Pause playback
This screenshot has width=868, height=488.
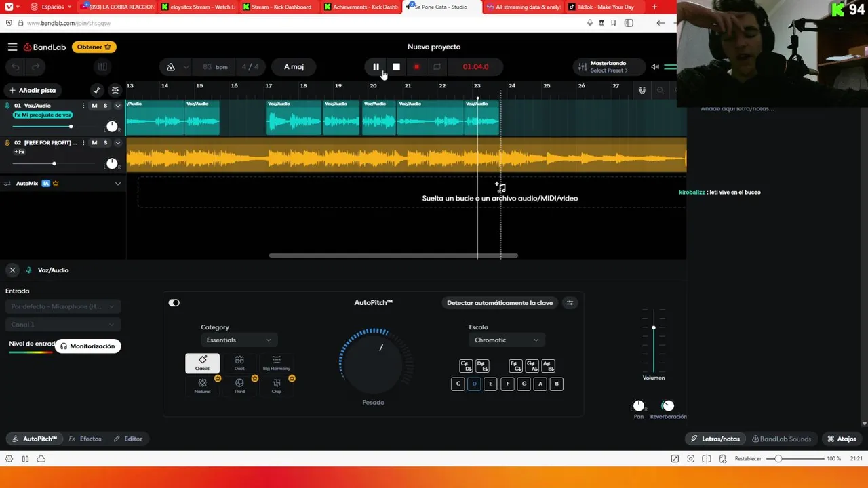[x=376, y=66]
